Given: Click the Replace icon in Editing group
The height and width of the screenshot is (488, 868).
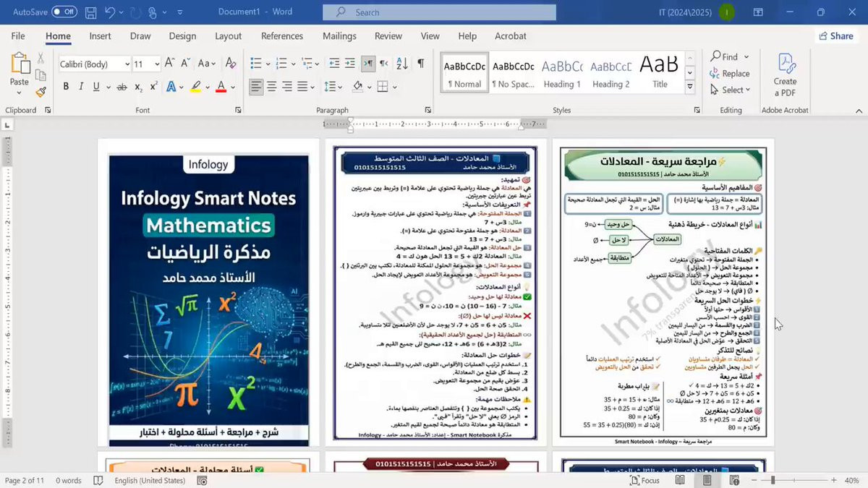Looking at the screenshot, I should click(730, 73).
